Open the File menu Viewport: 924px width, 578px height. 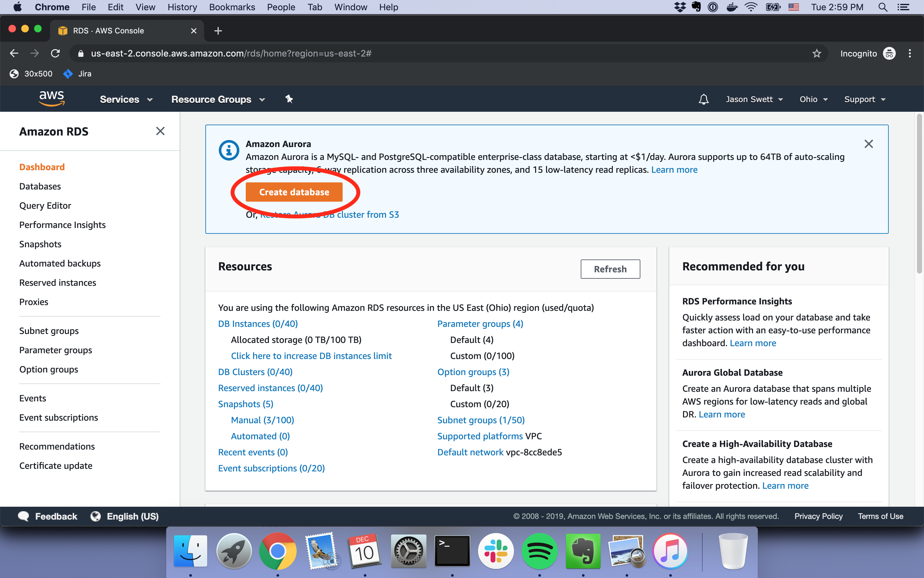click(x=89, y=7)
